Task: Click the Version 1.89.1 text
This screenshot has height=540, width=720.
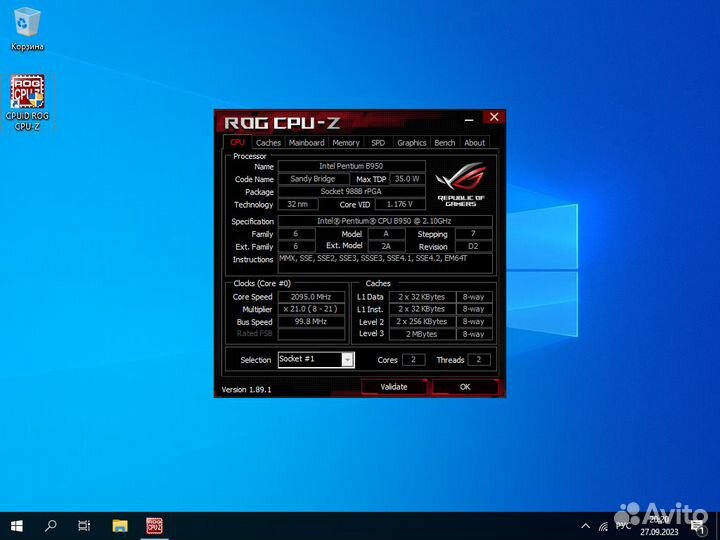Action: (246, 389)
